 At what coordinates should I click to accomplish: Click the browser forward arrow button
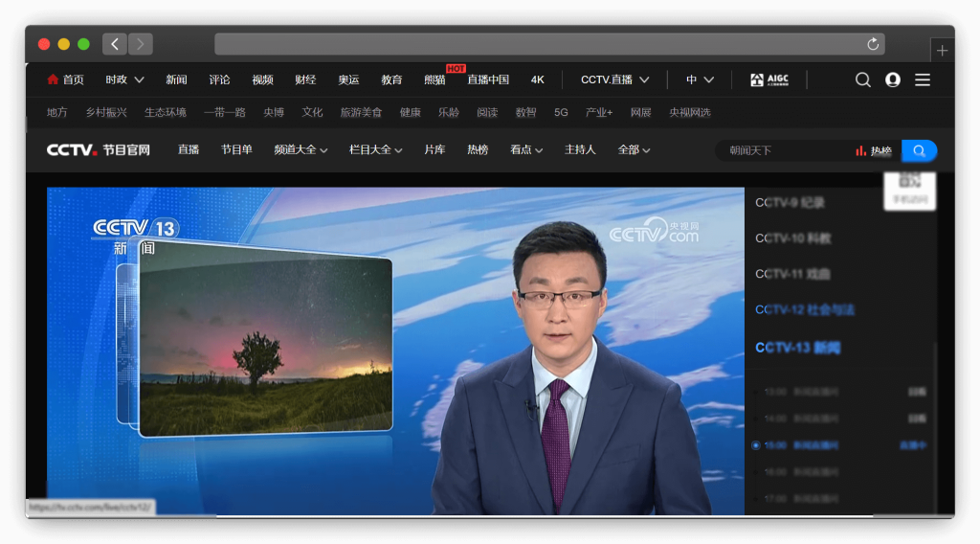141,44
